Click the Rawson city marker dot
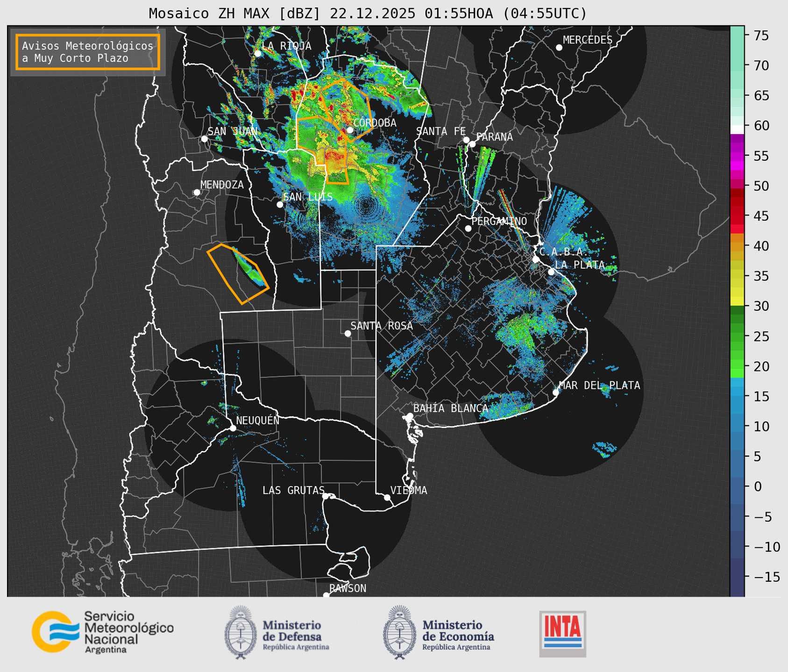The image size is (788, 672). tap(326, 595)
